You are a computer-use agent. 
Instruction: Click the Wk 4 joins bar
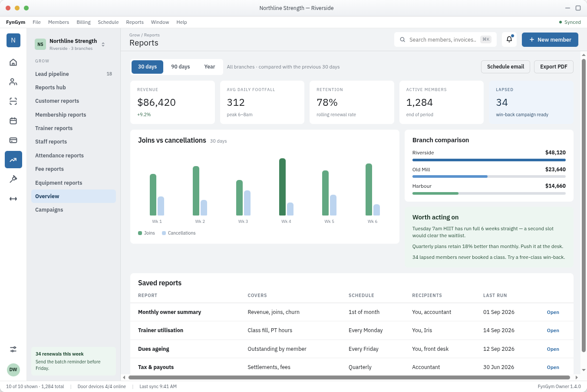pyautogui.click(x=282, y=187)
